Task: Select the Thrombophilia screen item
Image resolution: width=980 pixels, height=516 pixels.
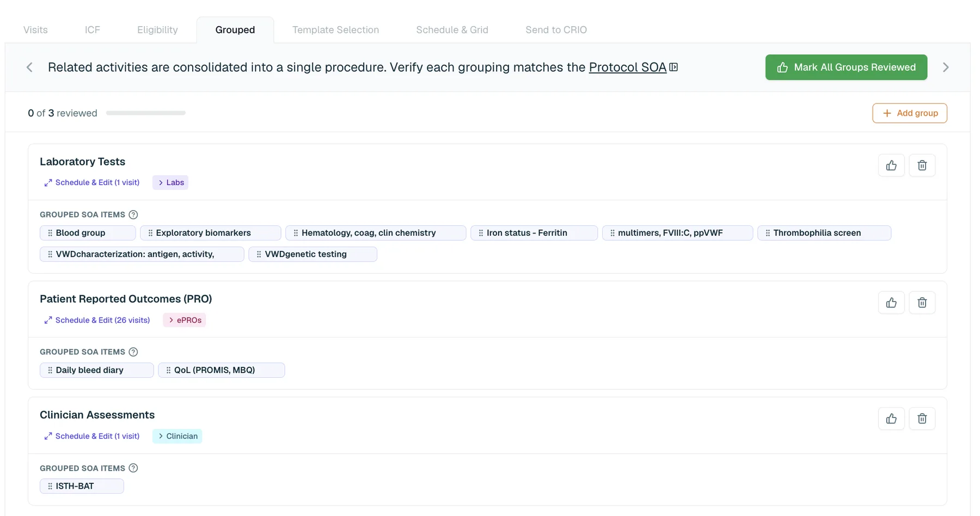Action: [824, 233]
